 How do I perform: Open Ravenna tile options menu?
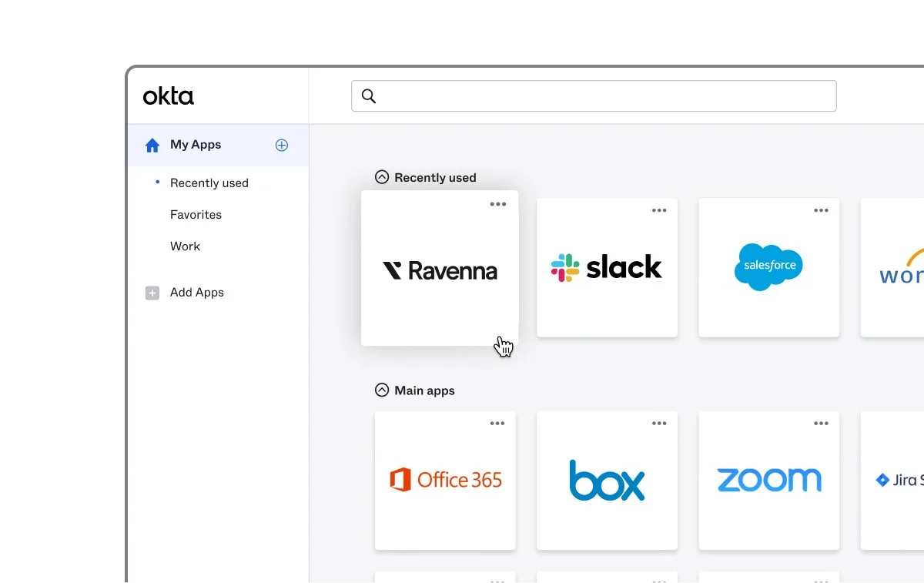[x=498, y=204]
